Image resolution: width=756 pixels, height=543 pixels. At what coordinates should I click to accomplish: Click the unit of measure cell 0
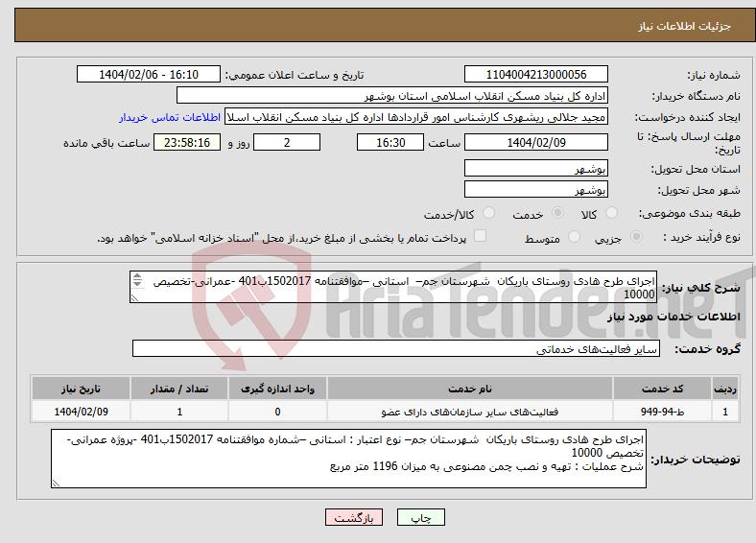point(277,412)
